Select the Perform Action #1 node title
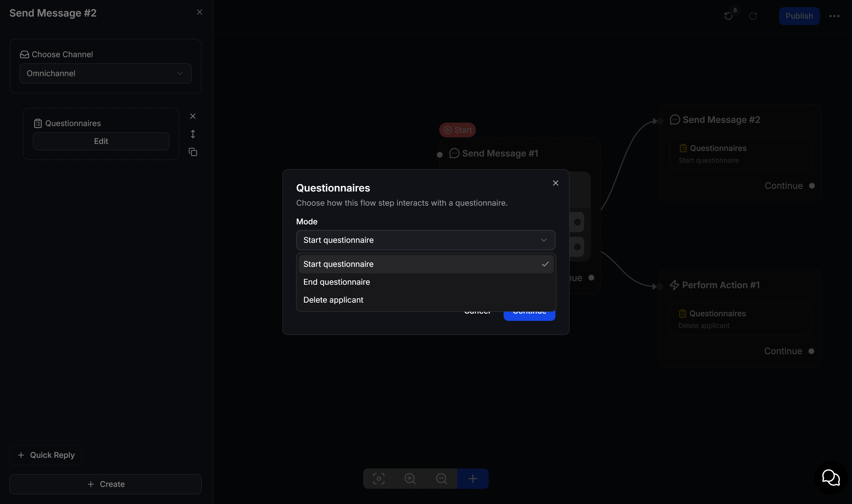The image size is (852, 504). (721, 285)
